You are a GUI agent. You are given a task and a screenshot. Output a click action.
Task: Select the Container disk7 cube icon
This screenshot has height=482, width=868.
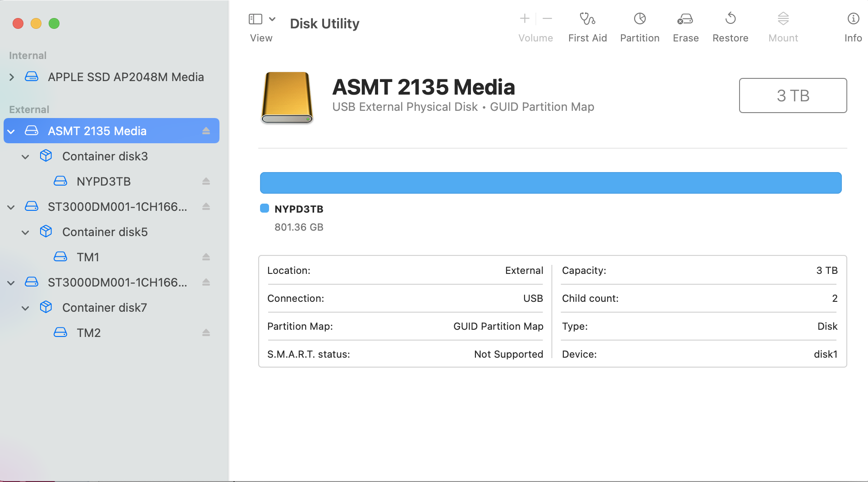click(46, 307)
